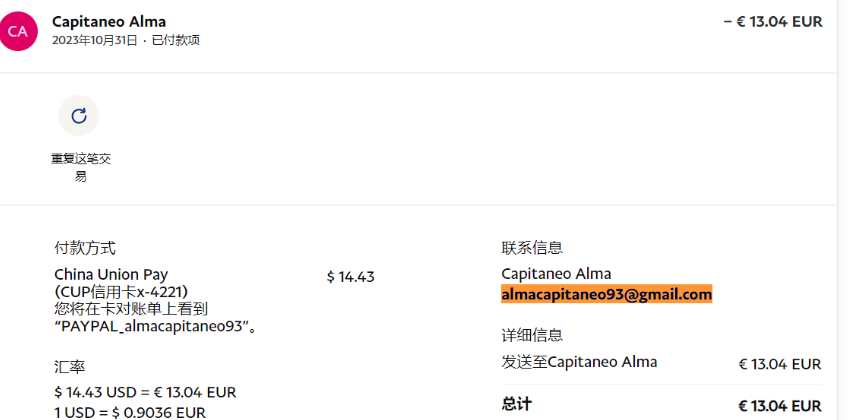Click the $ 14.43 USD = € 13.04 EUR conversion line
Image resolution: width=857 pixels, height=420 pixels.
point(145,392)
